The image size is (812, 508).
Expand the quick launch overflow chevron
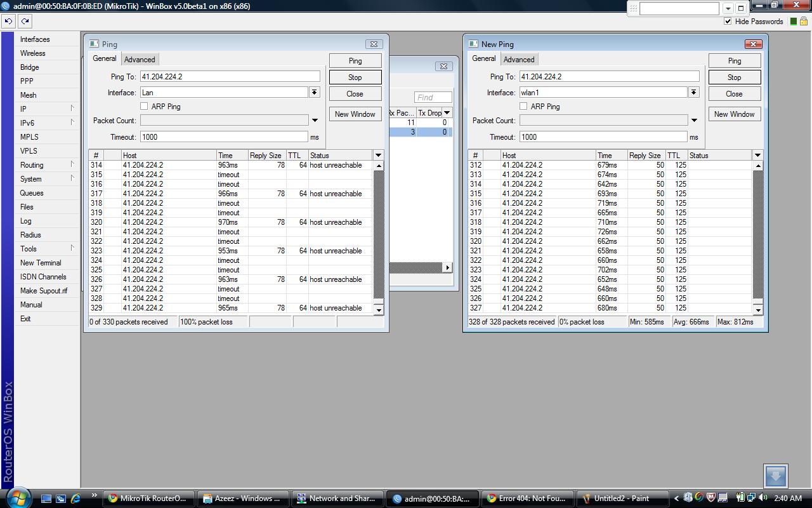coord(94,496)
